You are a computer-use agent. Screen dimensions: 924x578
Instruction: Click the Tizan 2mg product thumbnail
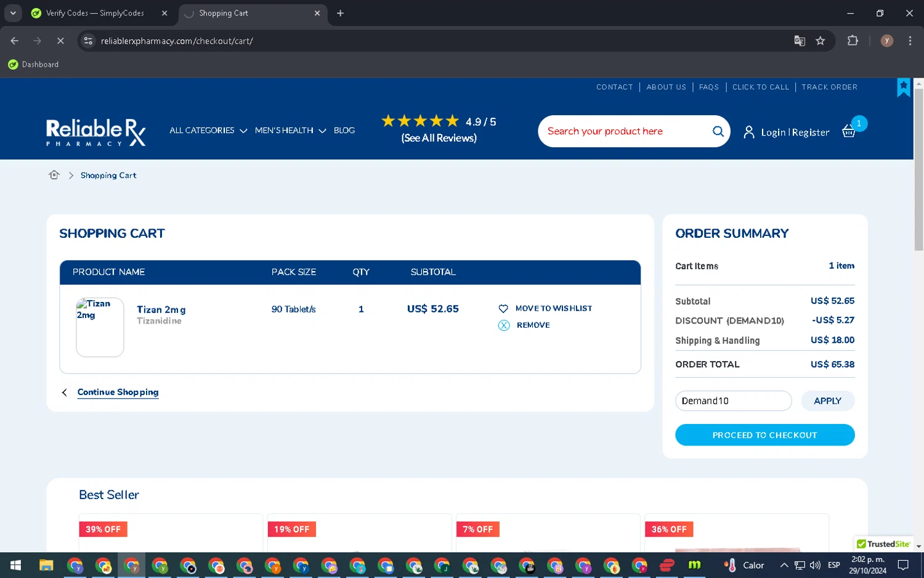point(100,327)
